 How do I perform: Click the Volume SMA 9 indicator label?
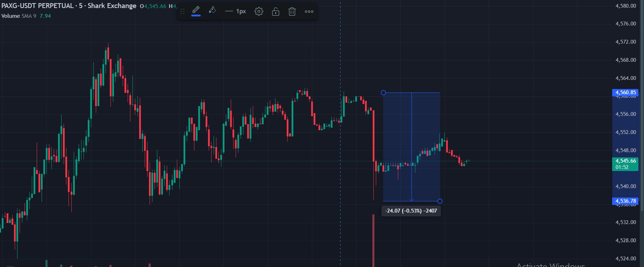click(19, 16)
